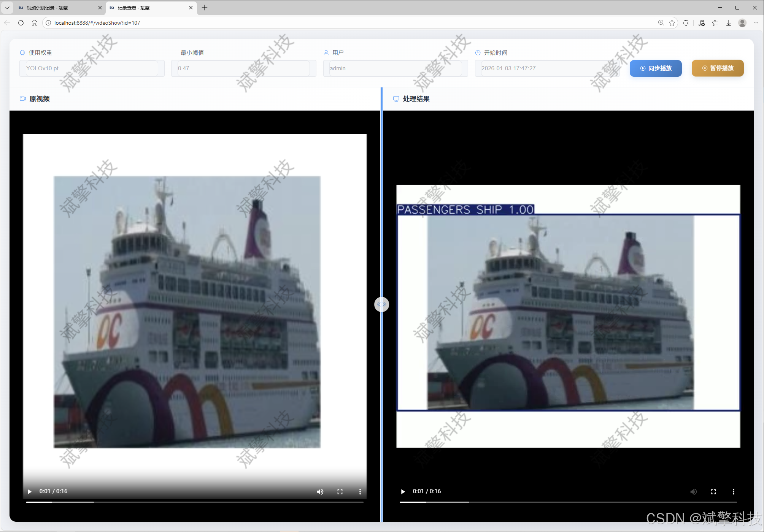Seek on the result video progress bar
Viewport: 764px width, 532px height.
point(568,502)
